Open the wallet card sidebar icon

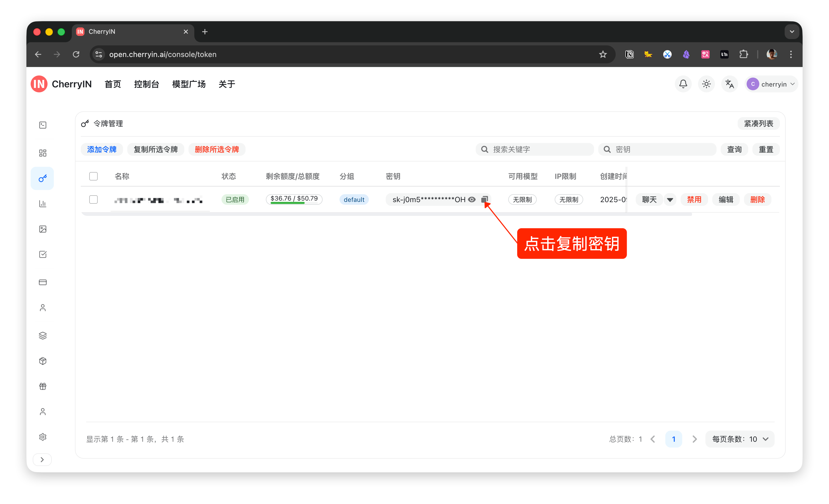pyautogui.click(x=43, y=282)
